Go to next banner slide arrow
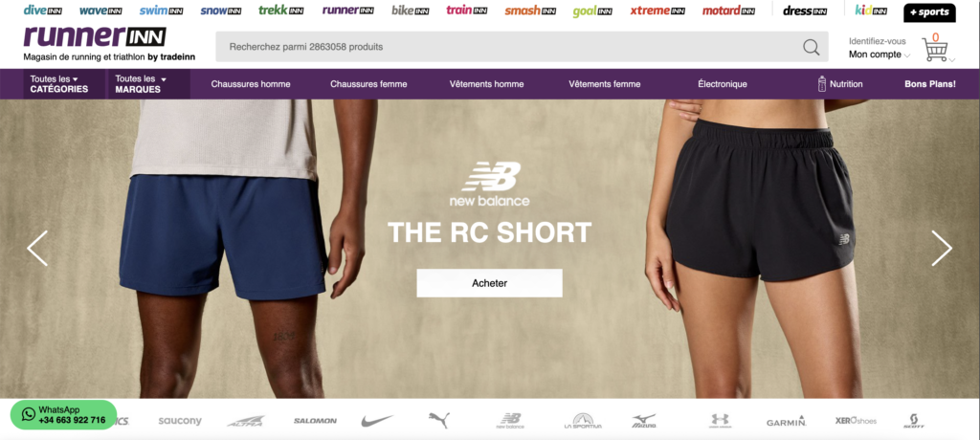Image resolution: width=980 pixels, height=440 pixels. (942, 248)
